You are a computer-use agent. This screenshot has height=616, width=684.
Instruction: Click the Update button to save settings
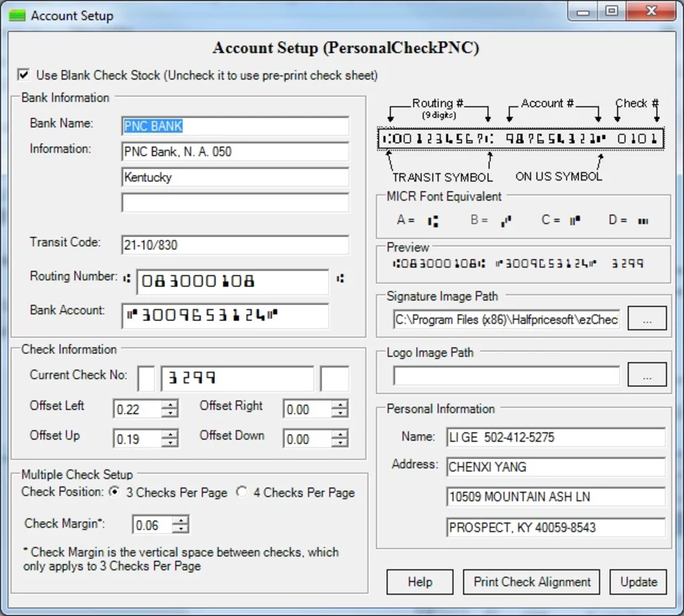[638, 582]
